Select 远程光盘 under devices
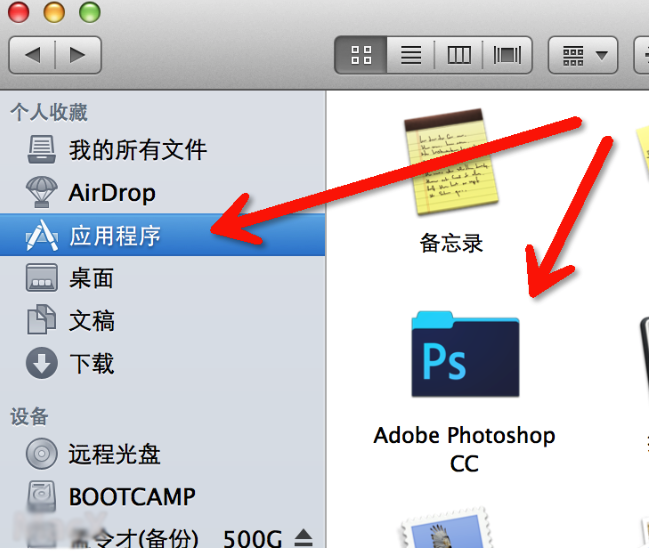This screenshot has height=551, width=661. [x=162, y=454]
